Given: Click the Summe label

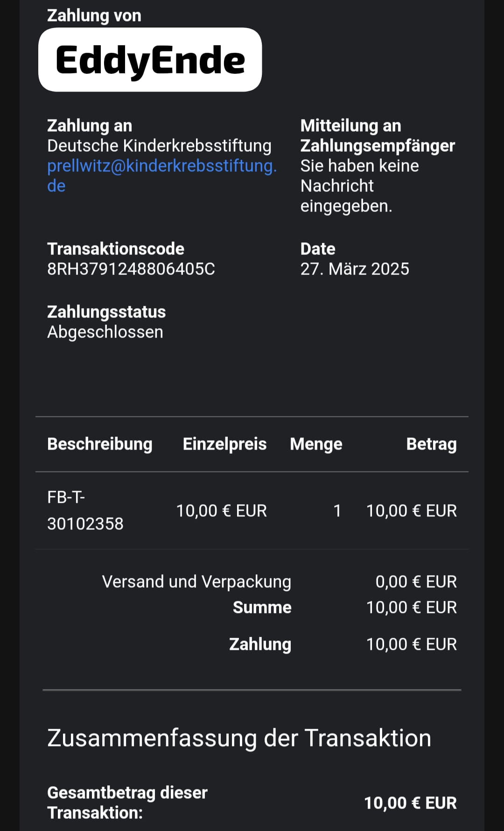Looking at the screenshot, I should [262, 607].
